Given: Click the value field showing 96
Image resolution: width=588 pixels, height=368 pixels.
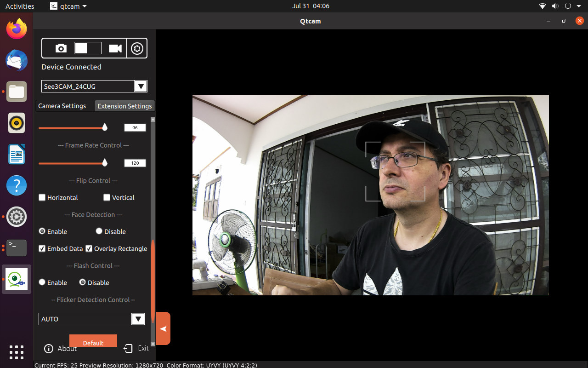Looking at the screenshot, I should [135, 127].
